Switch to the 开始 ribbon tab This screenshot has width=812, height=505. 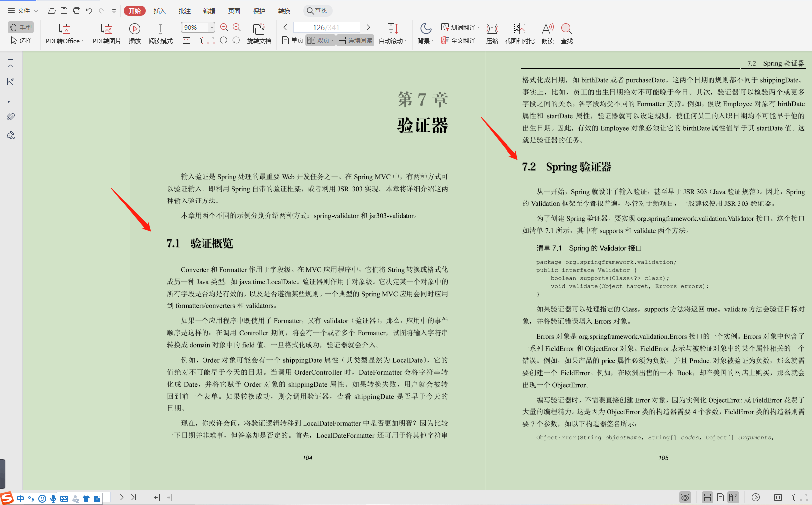click(135, 11)
